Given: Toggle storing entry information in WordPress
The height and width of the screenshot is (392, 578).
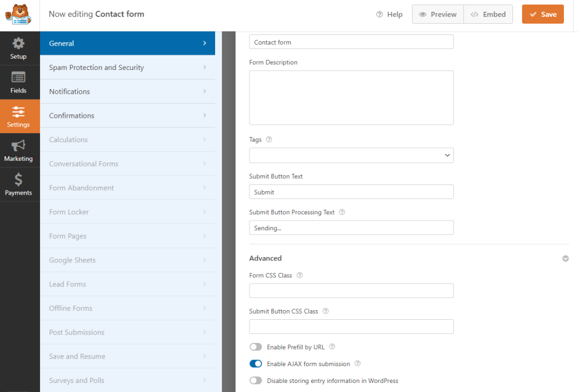Looking at the screenshot, I should (x=256, y=381).
